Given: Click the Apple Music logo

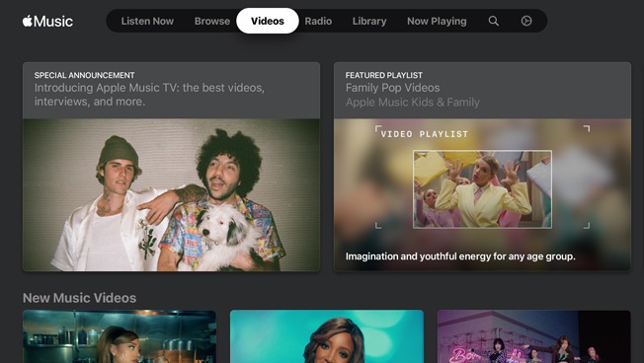Looking at the screenshot, I should 47,21.
